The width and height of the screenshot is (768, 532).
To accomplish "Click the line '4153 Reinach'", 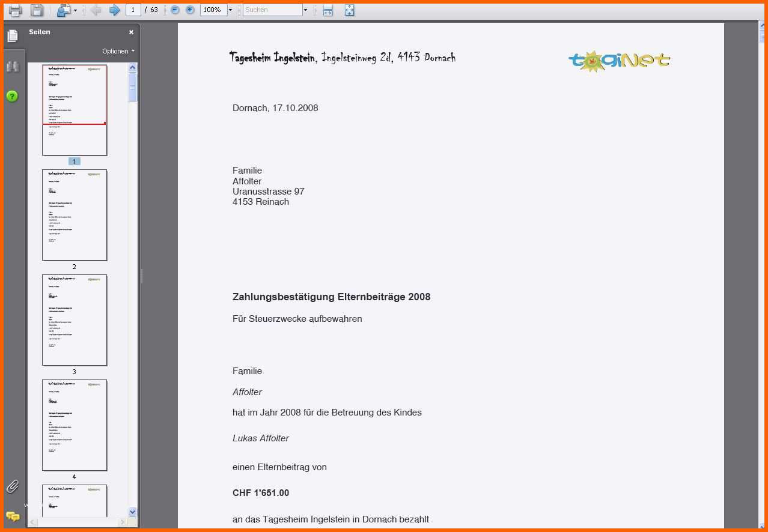I will click(261, 202).
